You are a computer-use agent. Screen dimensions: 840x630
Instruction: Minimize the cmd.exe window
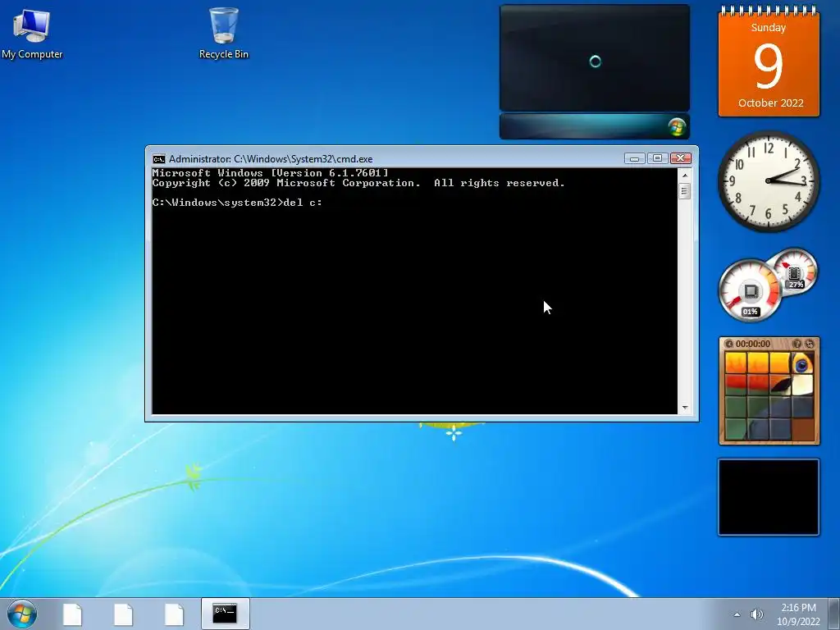pos(634,158)
